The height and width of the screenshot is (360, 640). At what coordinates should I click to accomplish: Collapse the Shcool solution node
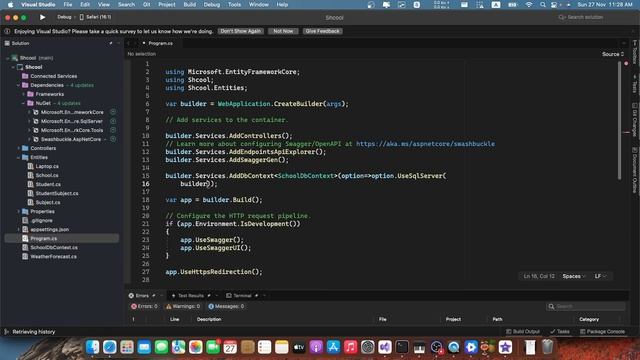pos(8,58)
